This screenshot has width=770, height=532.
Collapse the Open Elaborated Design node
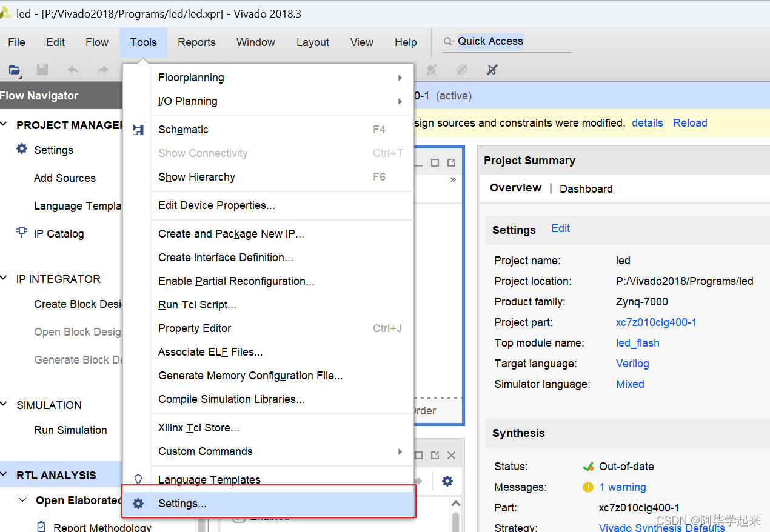click(x=23, y=500)
